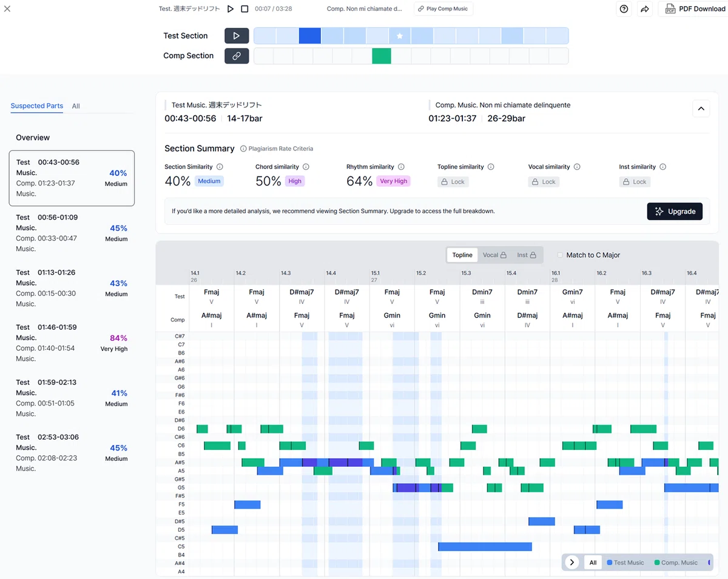Screen dimensions: 728x579
Task: Select the locked Vocal tab
Action: click(494, 255)
